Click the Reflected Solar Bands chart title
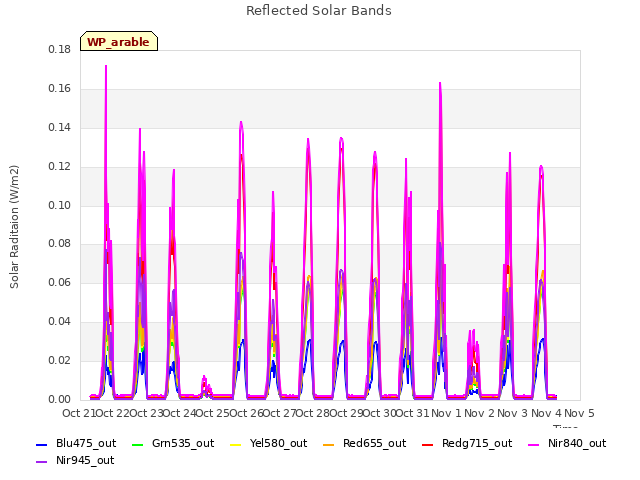This screenshot has height=480, width=640. (319, 11)
